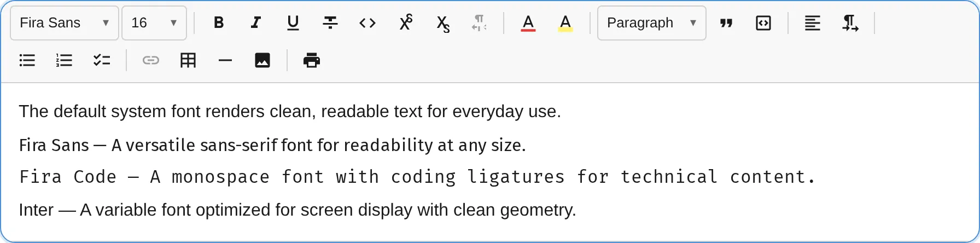
Task: Insert an image
Action: (x=262, y=60)
